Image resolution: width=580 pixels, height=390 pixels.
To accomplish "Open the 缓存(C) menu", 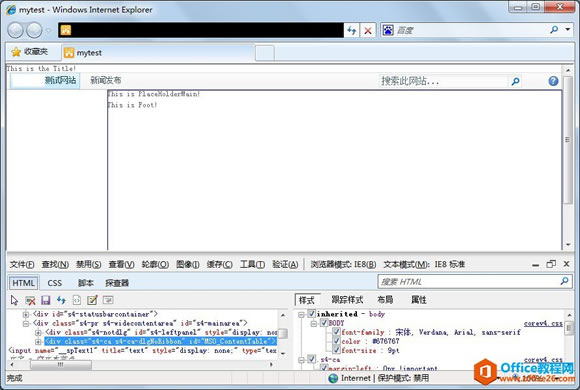I will (219, 264).
